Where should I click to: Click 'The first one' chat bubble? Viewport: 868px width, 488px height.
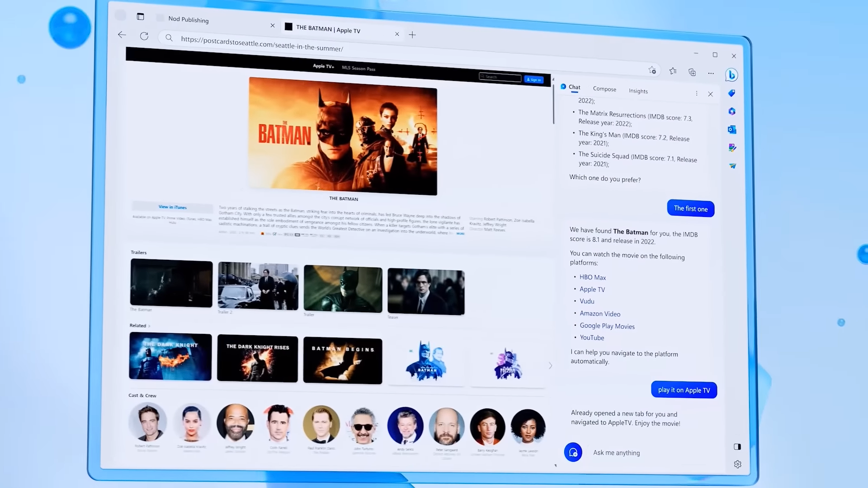coord(691,208)
